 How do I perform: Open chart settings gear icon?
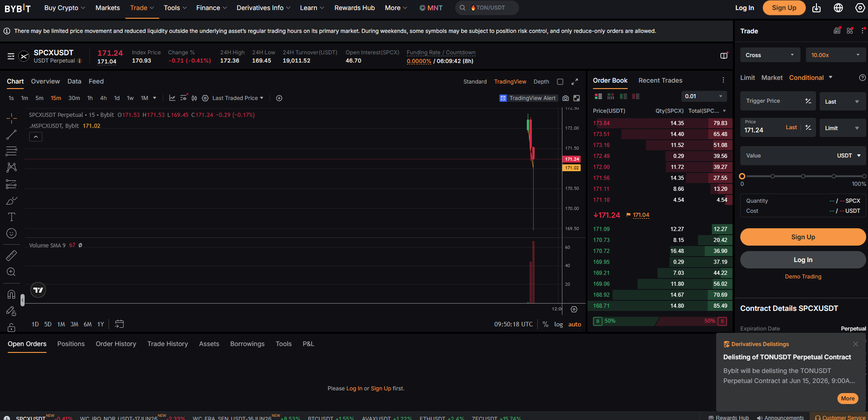pos(205,98)
